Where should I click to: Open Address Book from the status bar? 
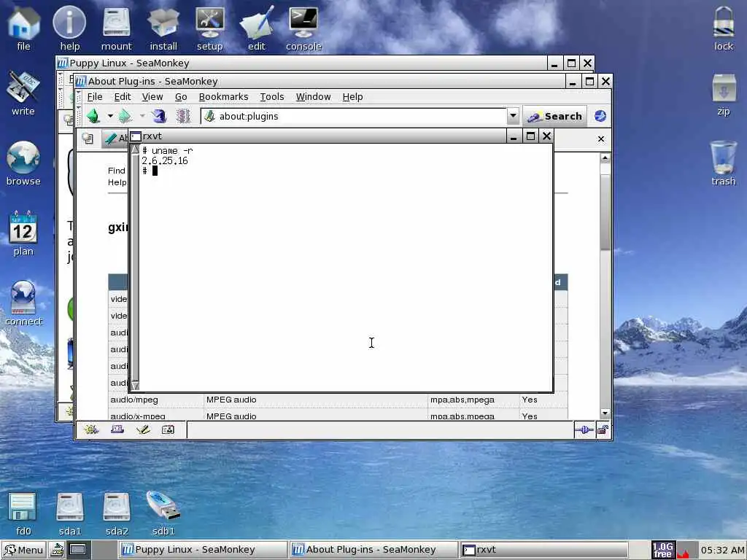pyautogui.click(x=169, y=430)
